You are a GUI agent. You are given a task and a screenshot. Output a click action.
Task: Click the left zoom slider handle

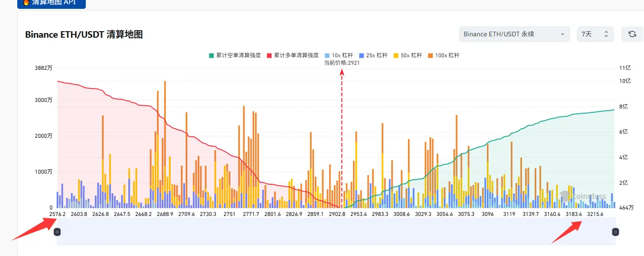click(x=57, y=231)
